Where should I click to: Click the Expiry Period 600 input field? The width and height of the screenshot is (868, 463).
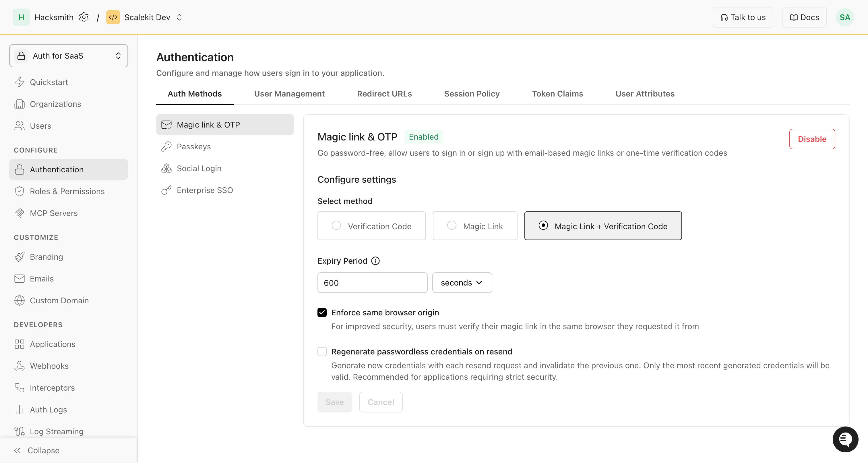tap(372, 283)
